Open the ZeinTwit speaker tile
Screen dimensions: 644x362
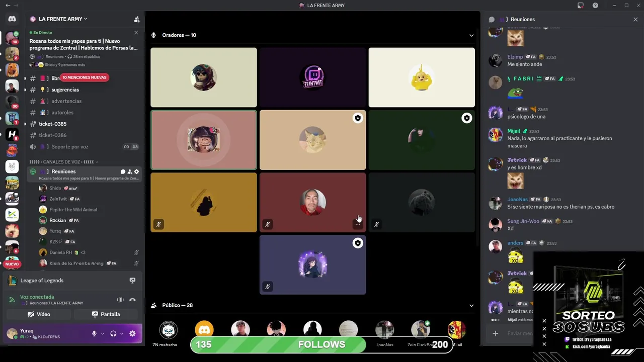point(312,77)
